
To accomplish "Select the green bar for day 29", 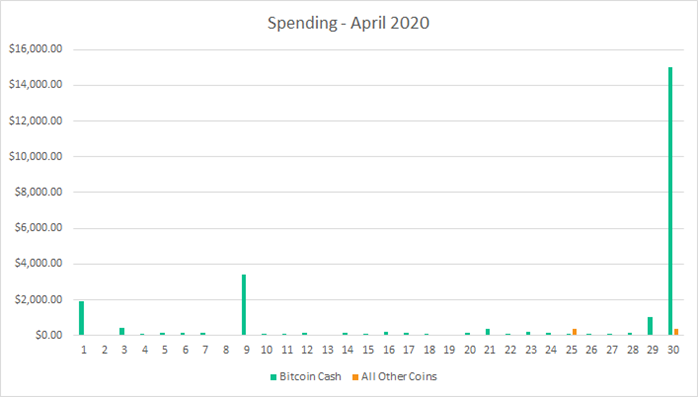I will tap(650, 326).
